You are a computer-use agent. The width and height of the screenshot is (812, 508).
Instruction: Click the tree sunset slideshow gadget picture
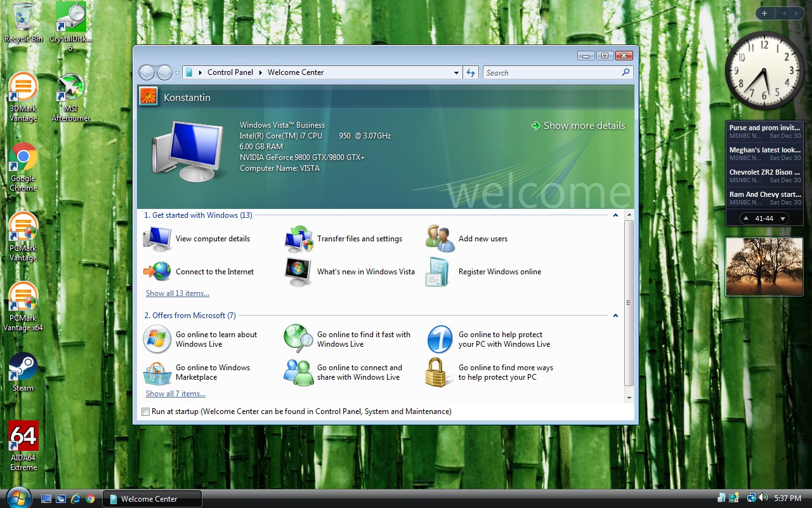764,267
